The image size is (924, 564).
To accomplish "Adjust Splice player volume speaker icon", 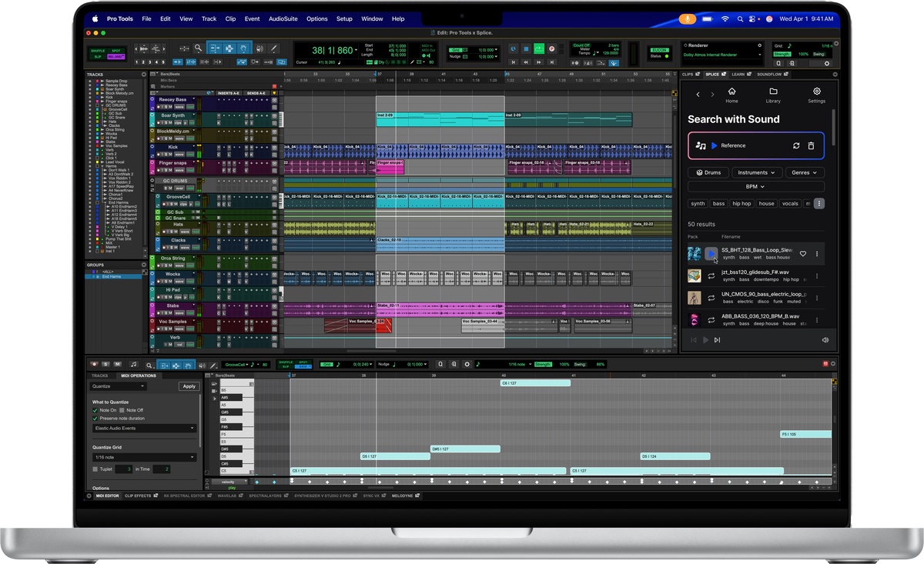I will (825, 340).
